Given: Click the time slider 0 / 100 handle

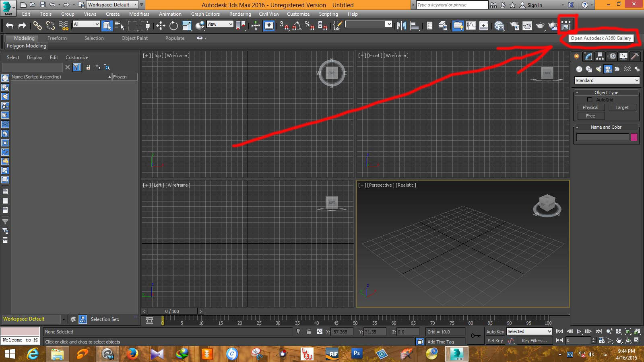Looking at the screenshot, I should [x=172, y=311].
